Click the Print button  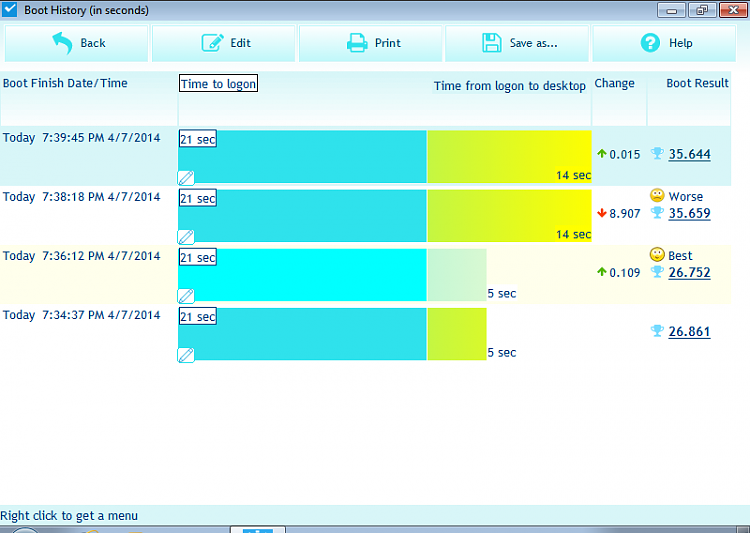(371, 43)
